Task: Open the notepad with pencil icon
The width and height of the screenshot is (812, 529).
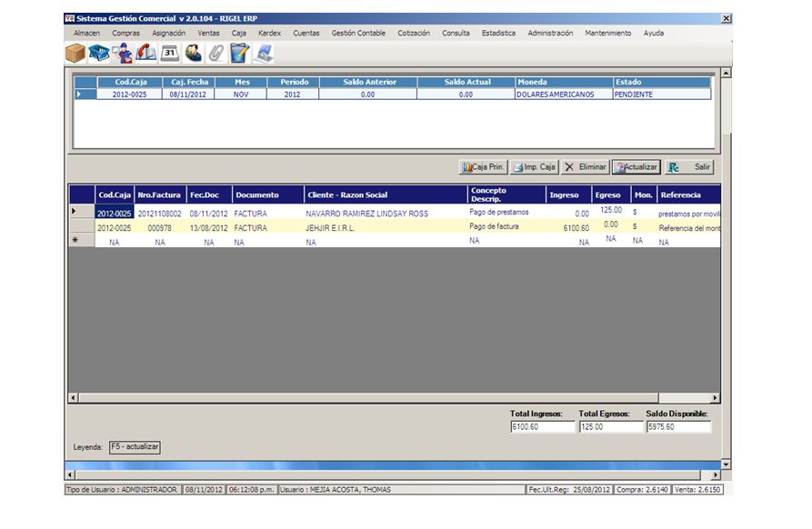Action: pos(239,54)
